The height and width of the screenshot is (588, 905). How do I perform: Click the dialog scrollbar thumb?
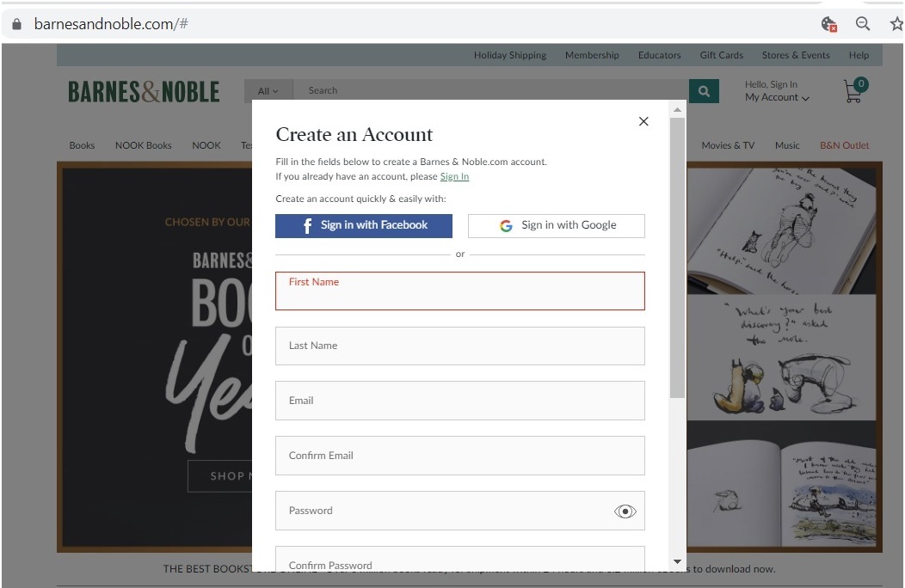click(678, 258)
